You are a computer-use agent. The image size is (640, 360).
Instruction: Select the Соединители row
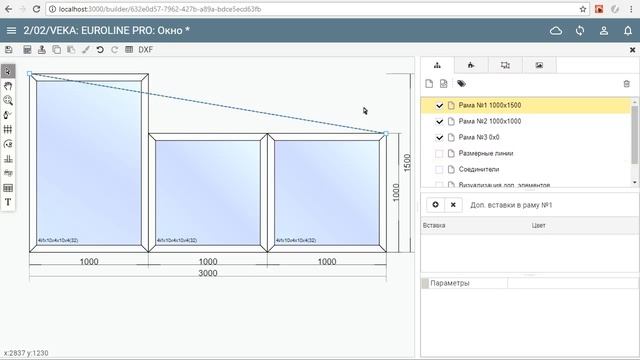point(526,169)
